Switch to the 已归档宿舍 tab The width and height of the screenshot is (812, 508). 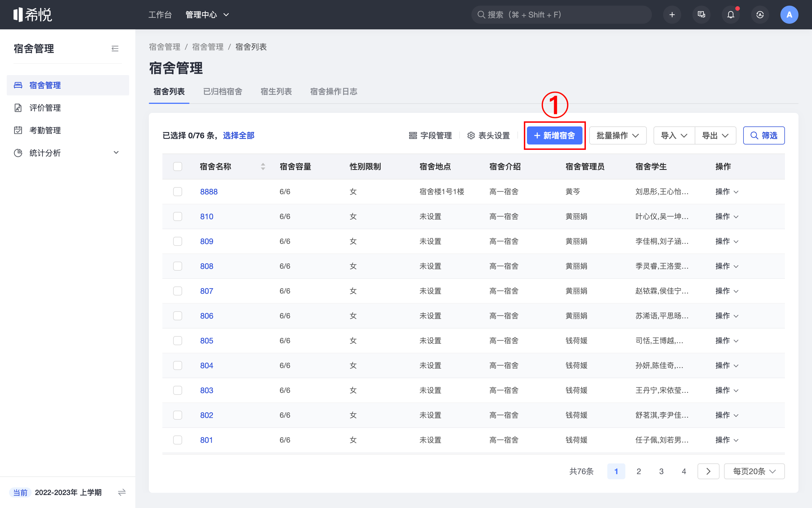click(222, 91)
